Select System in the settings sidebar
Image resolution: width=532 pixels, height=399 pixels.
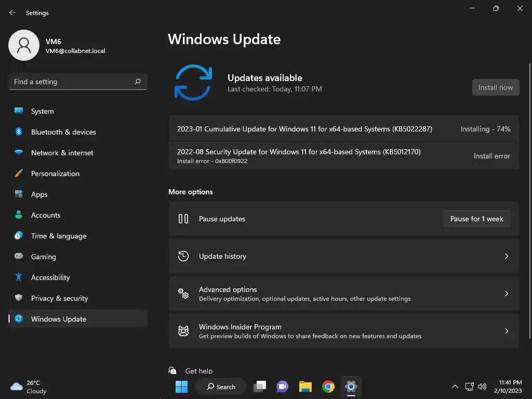pos(78,111)
